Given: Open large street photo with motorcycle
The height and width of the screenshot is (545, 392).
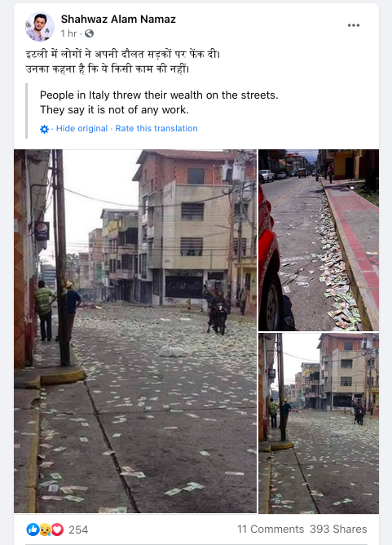Looking at the screenshot, I should click(x=135, y=331).
